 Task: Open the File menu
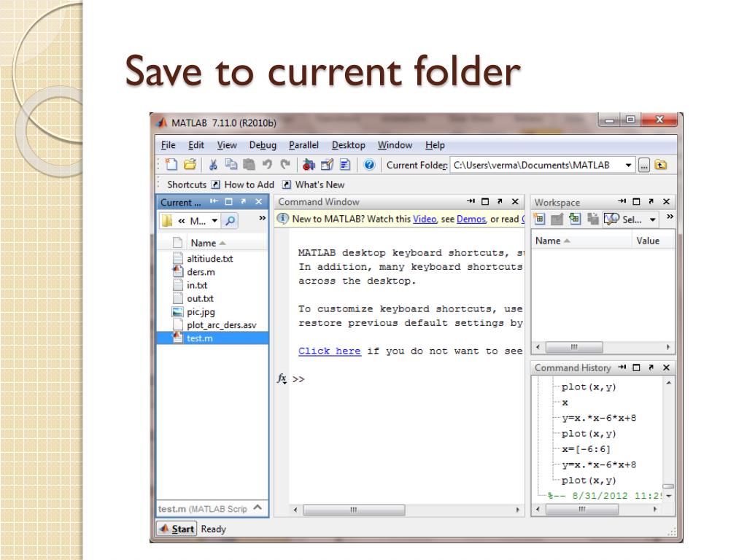pyautogui.click(x=169, y=145)
